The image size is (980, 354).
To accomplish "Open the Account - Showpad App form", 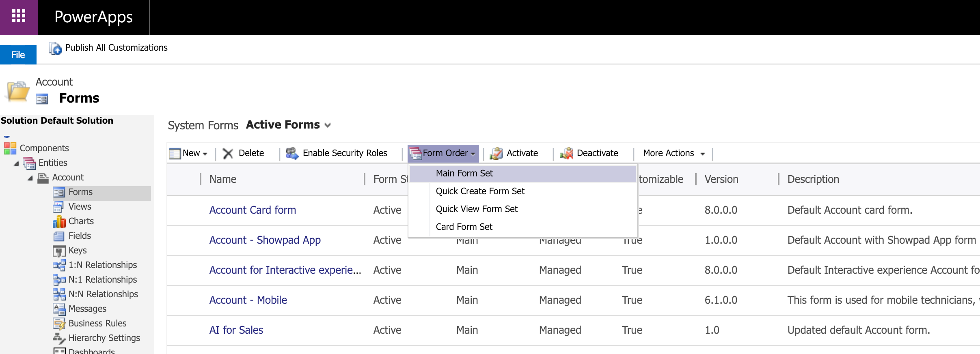I will pyautogui.click(x=265, y=240).
